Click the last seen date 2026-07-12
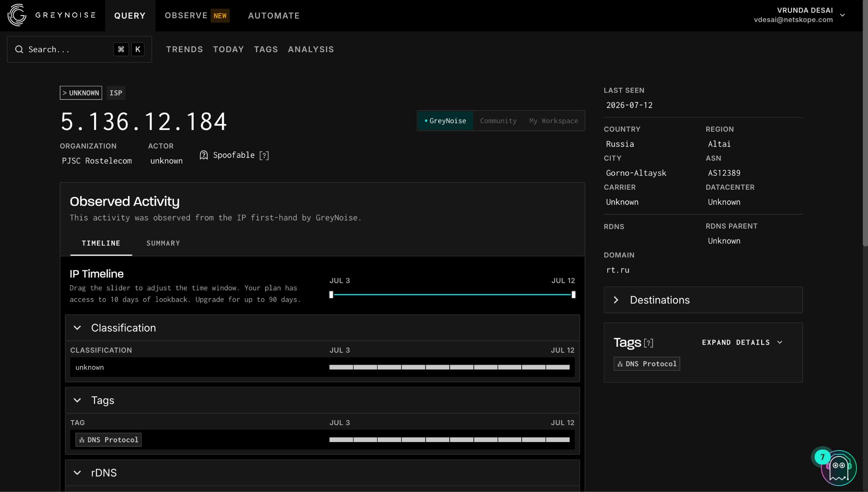The height and width of the screenshot is (492, 868). point(629,105)
